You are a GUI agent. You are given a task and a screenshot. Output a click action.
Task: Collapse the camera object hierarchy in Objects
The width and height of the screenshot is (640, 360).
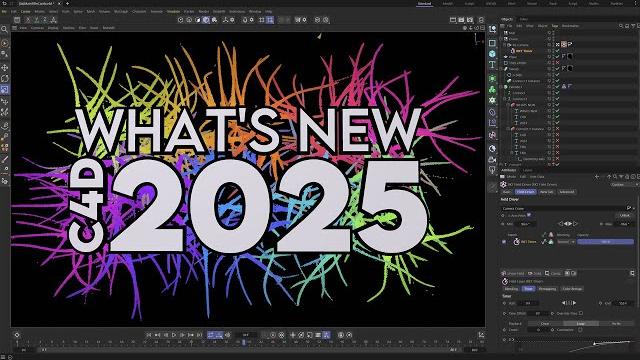[x=504, y=45]
